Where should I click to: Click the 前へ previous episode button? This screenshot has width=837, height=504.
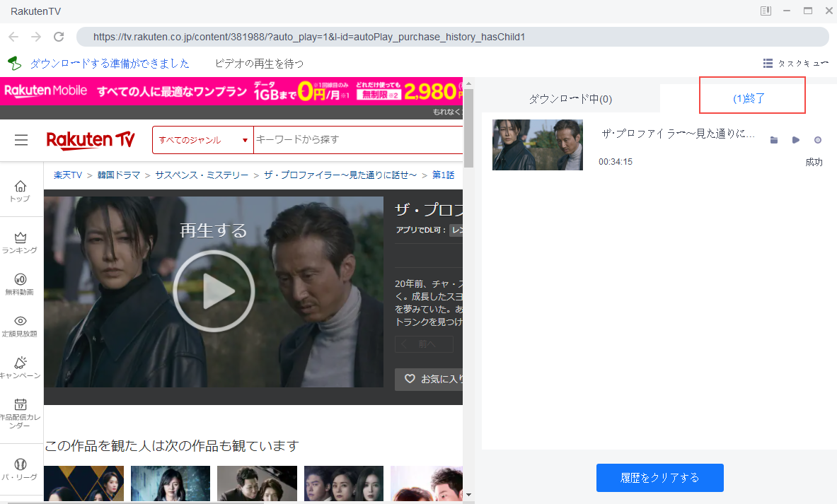coord(425,344)
